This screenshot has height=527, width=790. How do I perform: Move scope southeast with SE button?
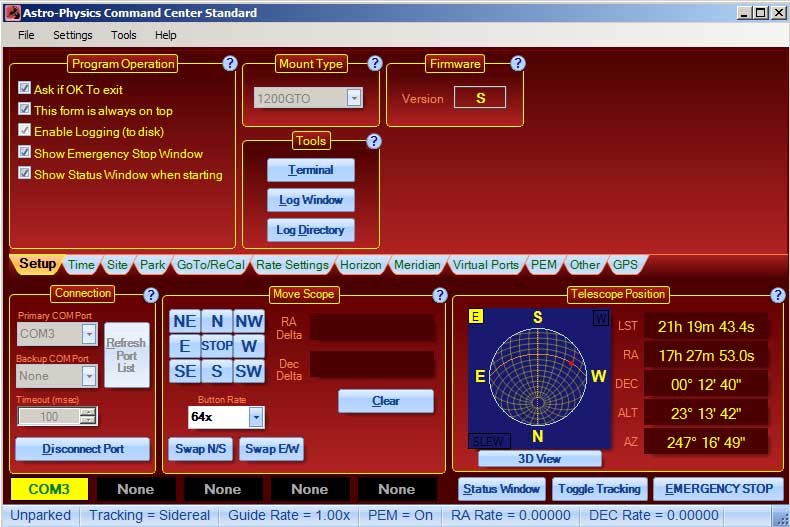tap(185, 371)
